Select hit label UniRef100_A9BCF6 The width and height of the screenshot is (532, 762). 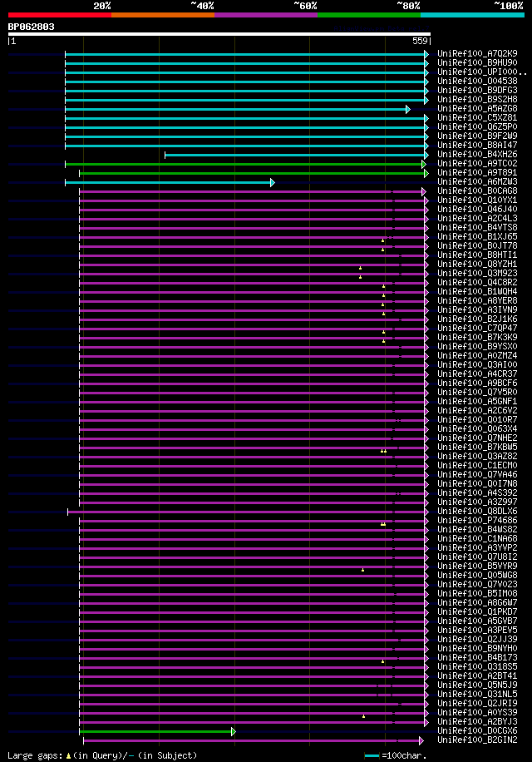coord(477,383)
